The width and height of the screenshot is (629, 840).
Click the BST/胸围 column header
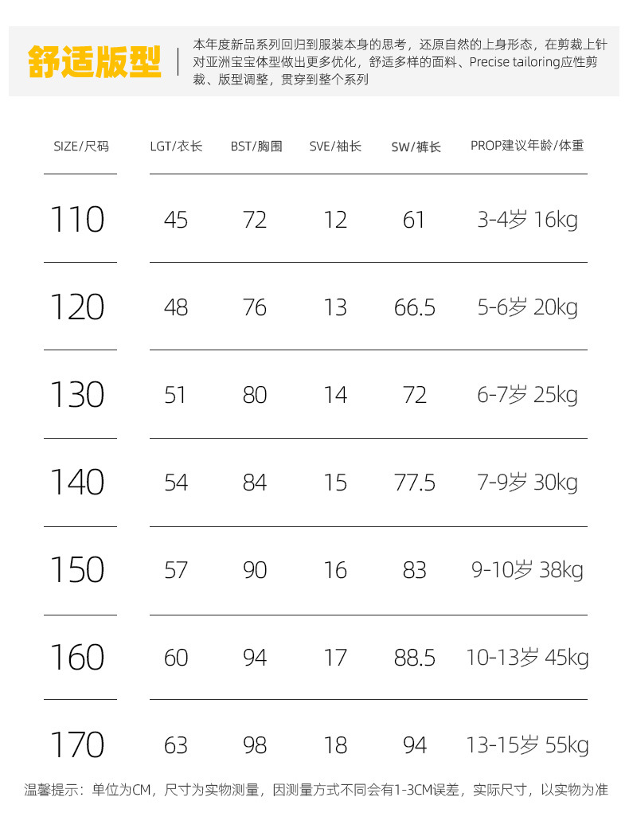point(256,147)
